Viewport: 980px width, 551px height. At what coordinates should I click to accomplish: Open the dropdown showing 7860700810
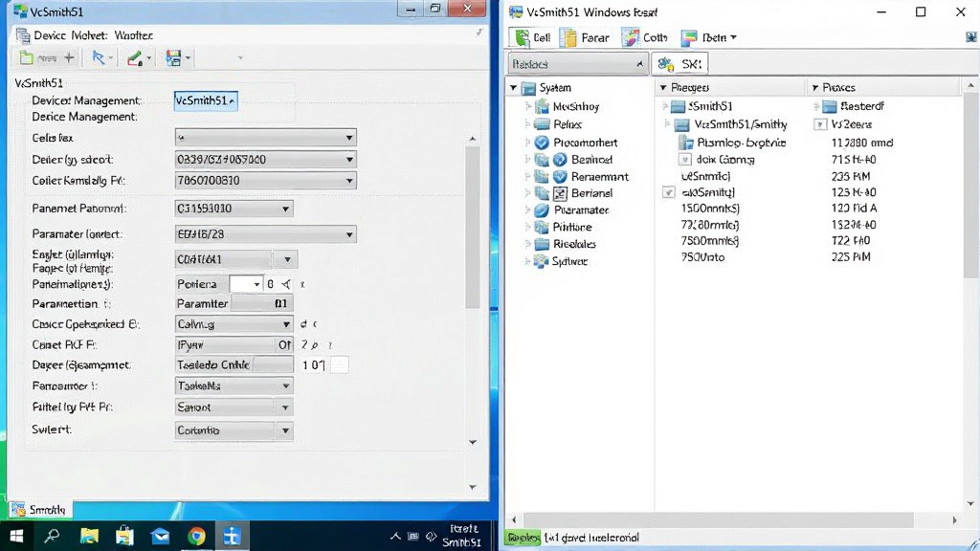coord(266,181)
